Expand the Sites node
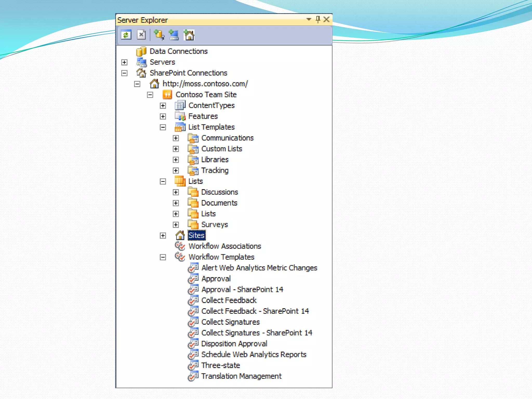532x399 pixels. pos(163,236)
